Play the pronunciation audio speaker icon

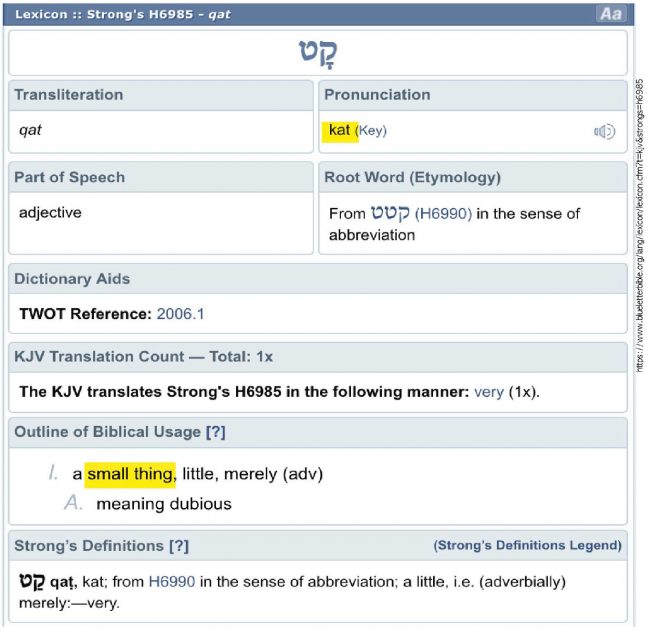click(604, 132)
